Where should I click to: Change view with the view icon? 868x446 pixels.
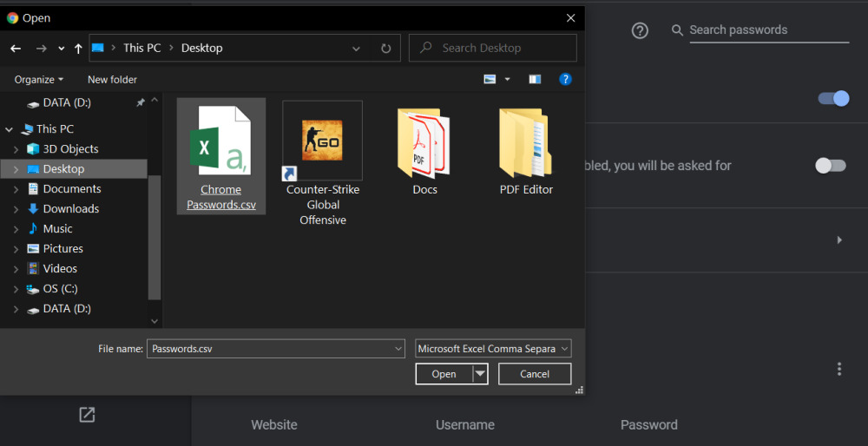(x=490, y=80)
